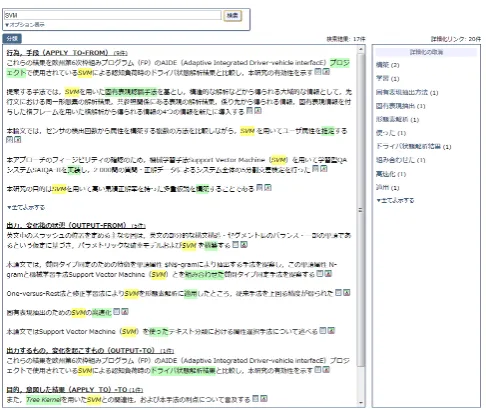The width and height of the screenshot is (486, 410).
Task: Select the 固有表現抽出方法 (1) refinement link
Action: coord(407,92)
